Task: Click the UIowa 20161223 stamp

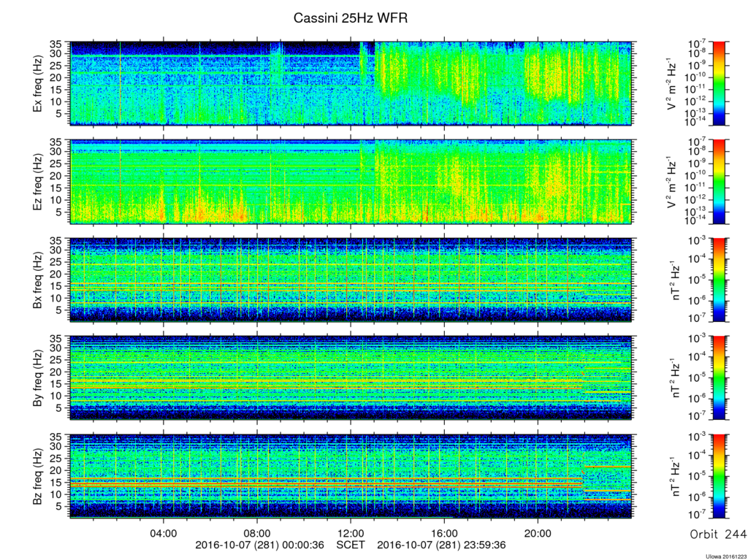Action: [x=725, y=556]
